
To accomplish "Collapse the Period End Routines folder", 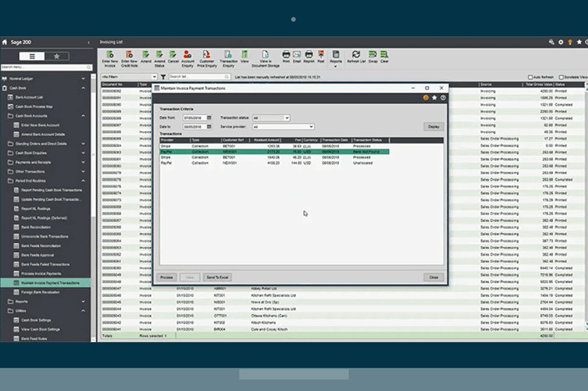I will [x=83, y=181].
